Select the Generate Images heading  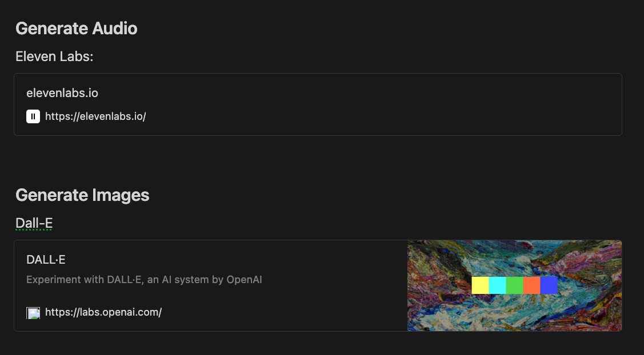82,195
